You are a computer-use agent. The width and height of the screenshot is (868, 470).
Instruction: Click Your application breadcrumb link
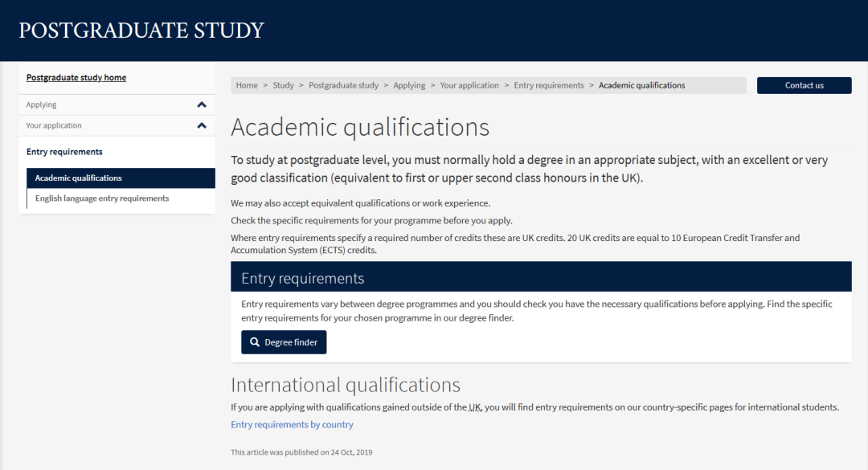[469, 85]
